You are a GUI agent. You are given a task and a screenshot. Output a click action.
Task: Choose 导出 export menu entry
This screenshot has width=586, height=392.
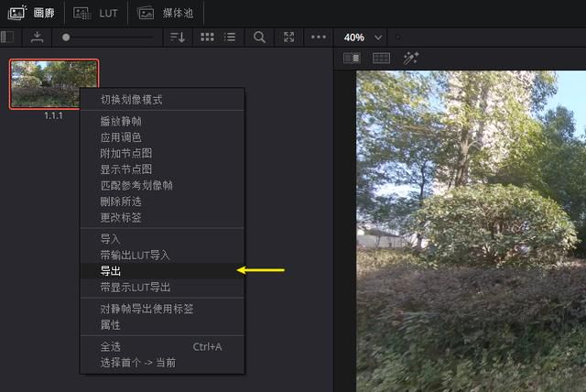[x=163, y=270]
